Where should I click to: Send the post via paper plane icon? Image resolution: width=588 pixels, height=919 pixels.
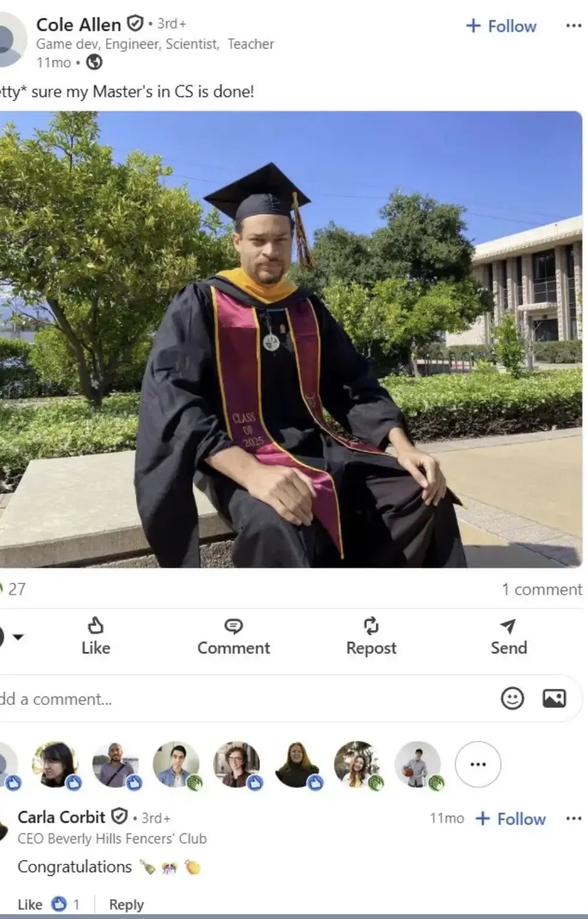[508, 637]
